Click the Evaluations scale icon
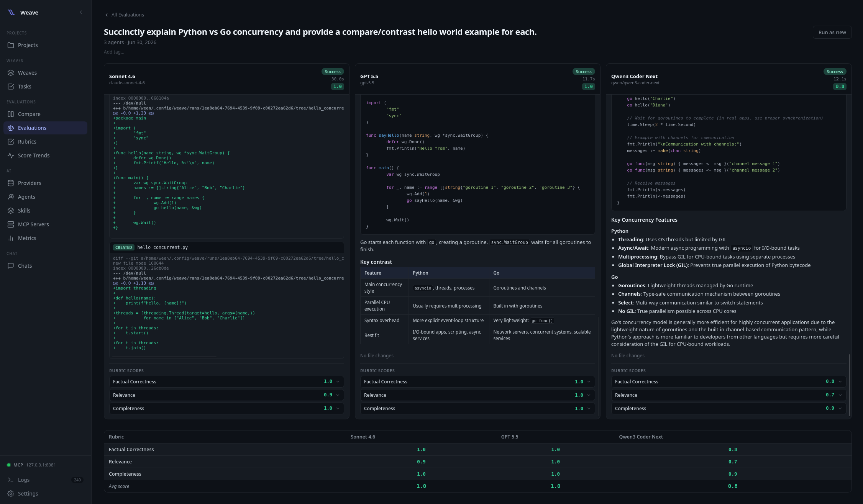Viewport: 863px width, 504px height. 11,128
